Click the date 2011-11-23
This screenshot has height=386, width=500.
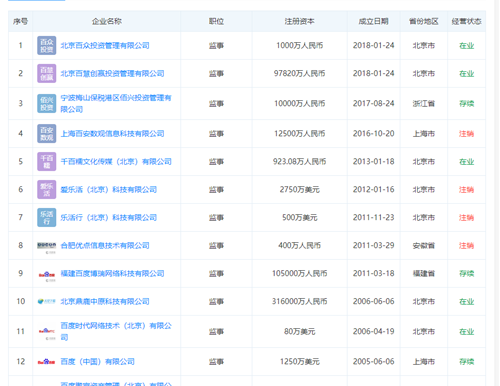[x=374, y=218]
